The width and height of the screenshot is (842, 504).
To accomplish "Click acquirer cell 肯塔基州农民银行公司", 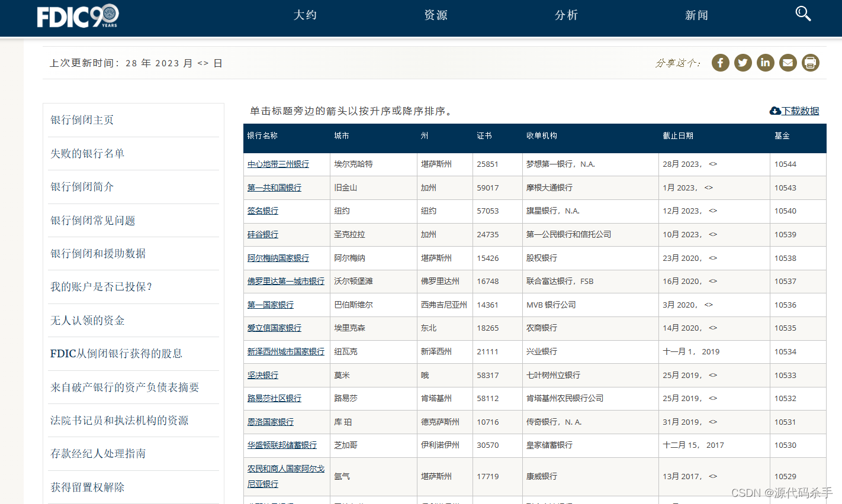I will click(x=565, y=398).
